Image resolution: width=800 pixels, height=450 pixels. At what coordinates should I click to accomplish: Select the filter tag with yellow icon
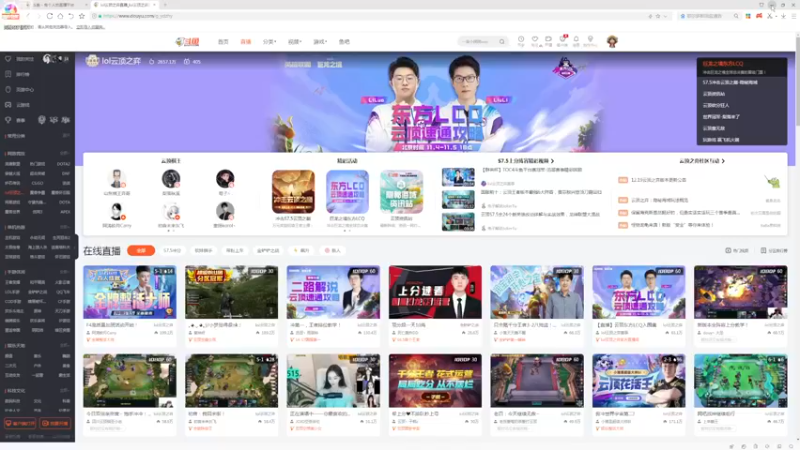click(302, 251)
